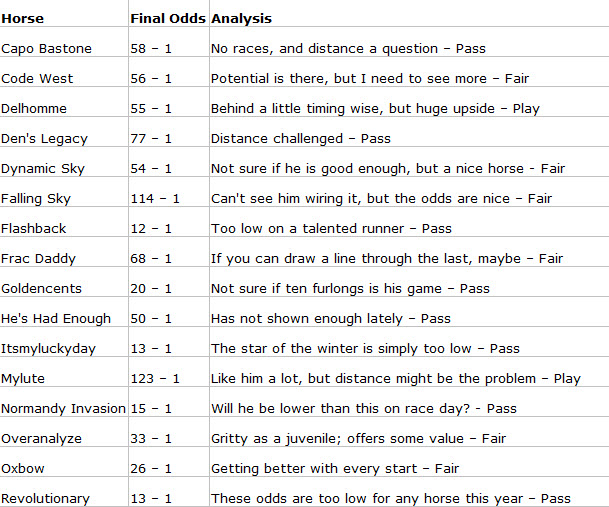Click the Analysis column header
Image resolution: width=609 pixels, height=507 pixels.
point(241,19)
